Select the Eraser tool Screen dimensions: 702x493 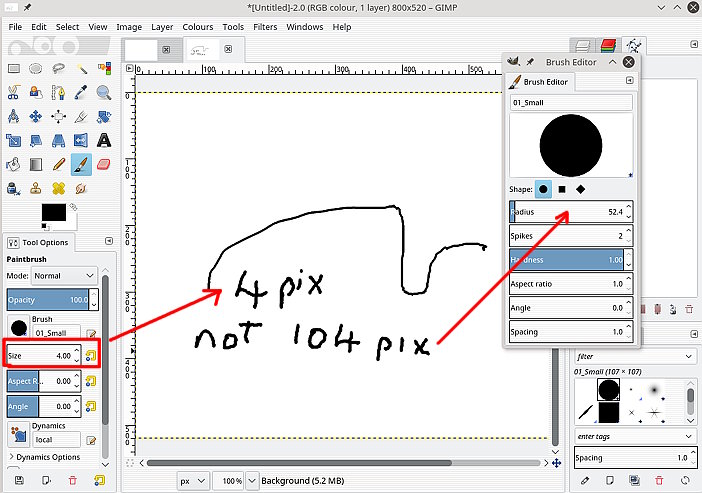coord(103,164)
